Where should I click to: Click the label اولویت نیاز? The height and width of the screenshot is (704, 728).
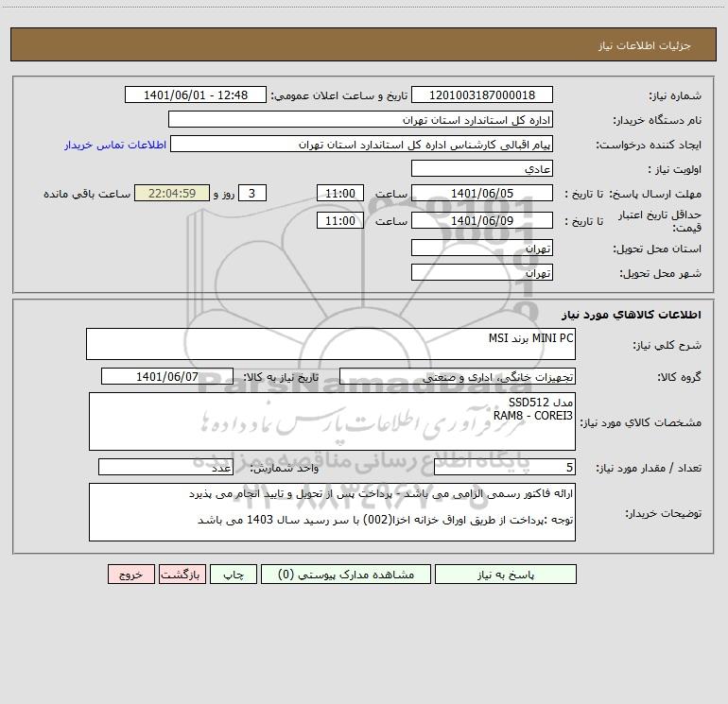tap(675, 170)
